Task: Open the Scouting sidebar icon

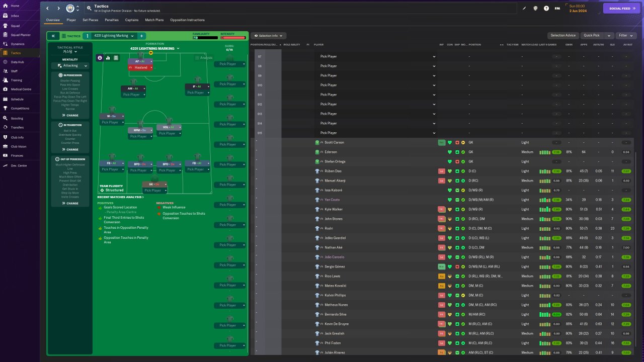Action: tap(5, 118)
